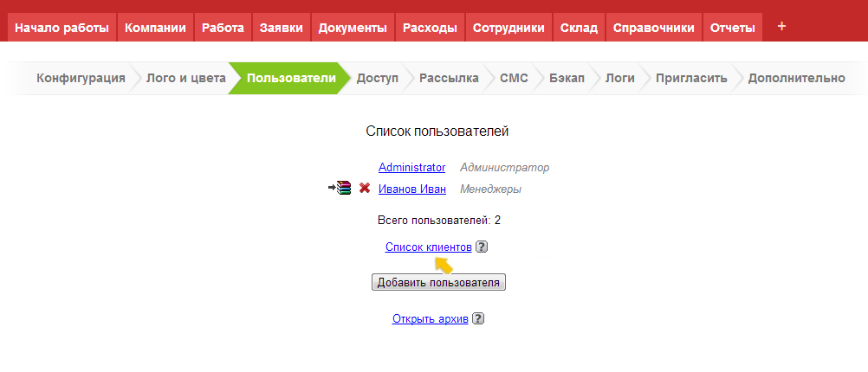Open the Бэкап settings step
The height and width of the screenshot is (372, 868).
[566, 79]
